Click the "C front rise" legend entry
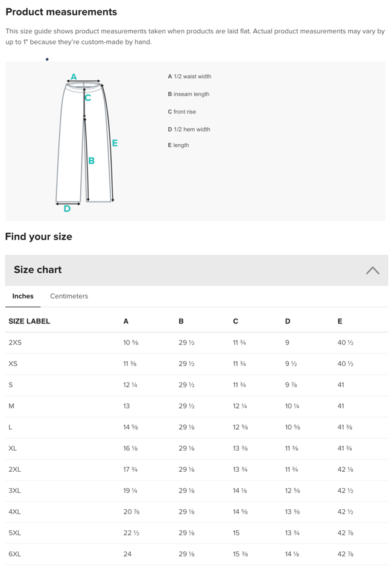The height and width of the screenshot is (578, 392). 182,112
